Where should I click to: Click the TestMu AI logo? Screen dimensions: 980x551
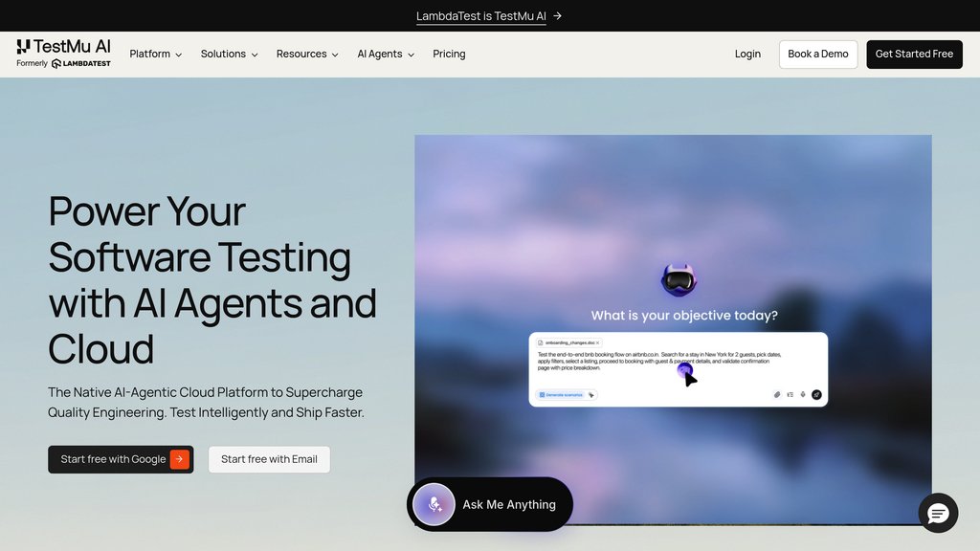pyautogui.click(x=64, y=47)
